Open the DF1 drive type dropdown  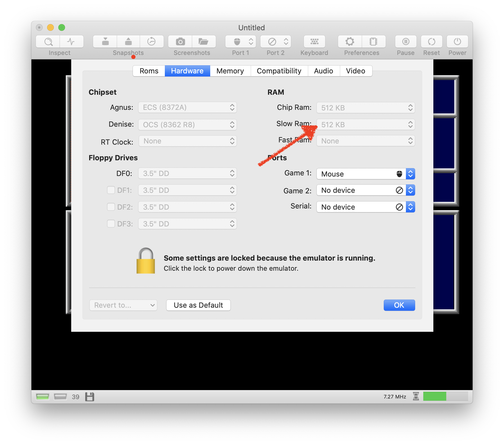point(188,190)
